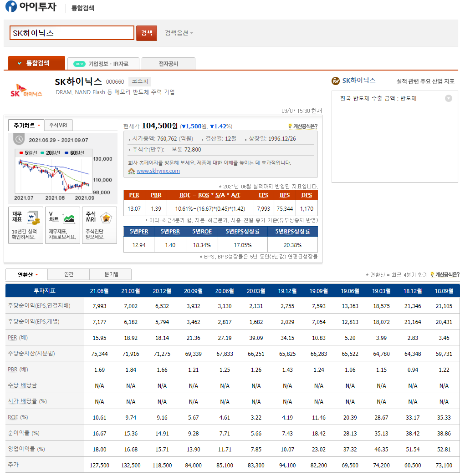Open the 주가차트 dropdown tab
The height and width of the screenshot is (476, 465).
[26, 126]
